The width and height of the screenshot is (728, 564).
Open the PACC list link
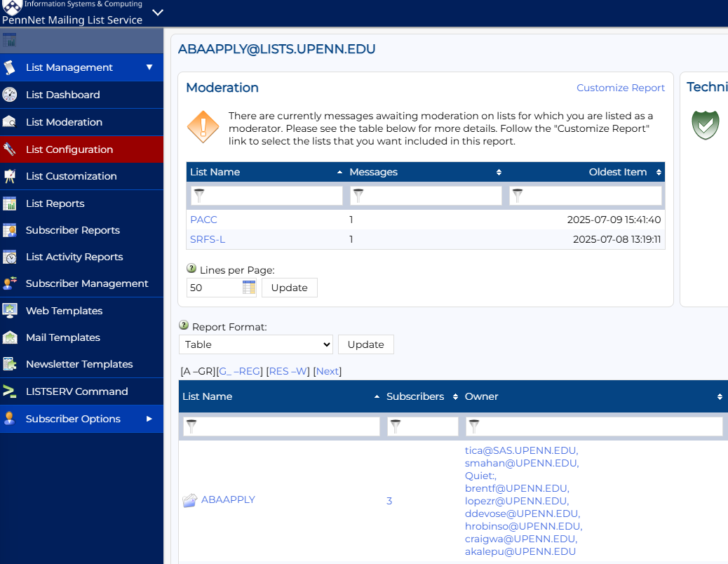pos(203,220)
